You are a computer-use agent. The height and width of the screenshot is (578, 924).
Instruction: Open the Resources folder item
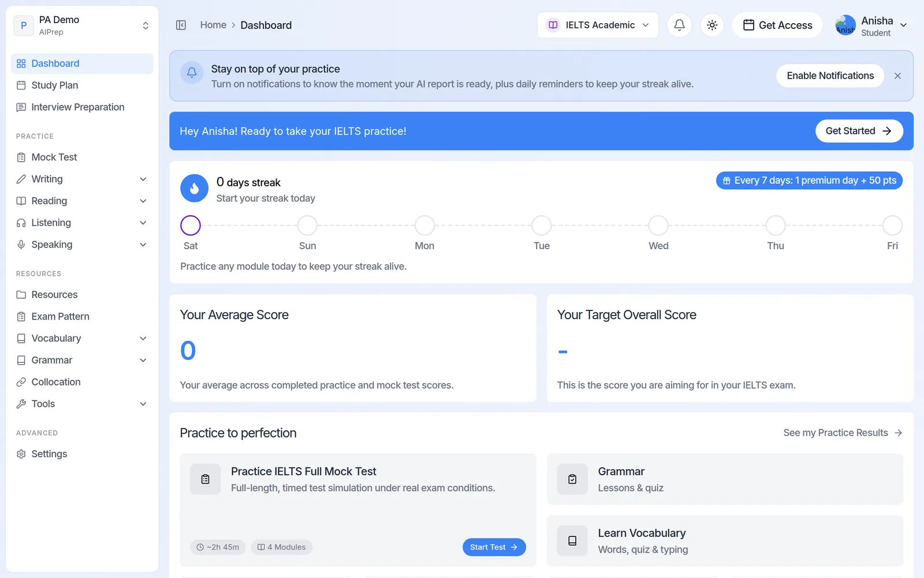pos(82,295)
